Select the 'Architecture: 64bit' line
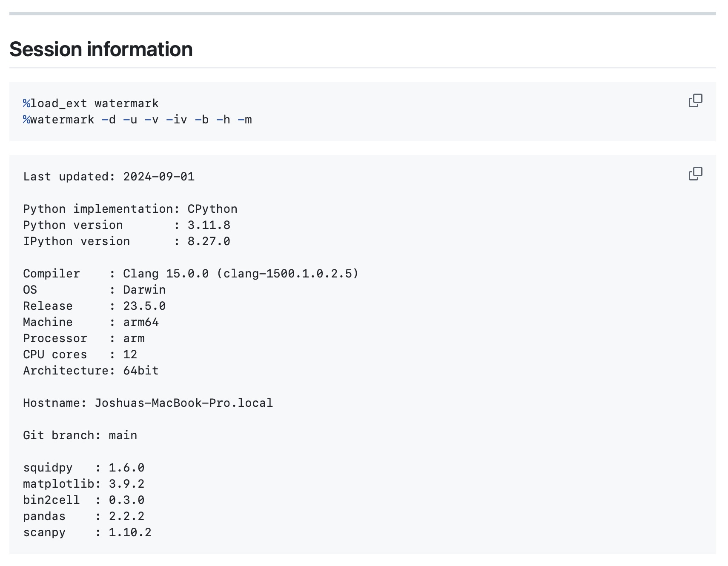 coord(91,371)
